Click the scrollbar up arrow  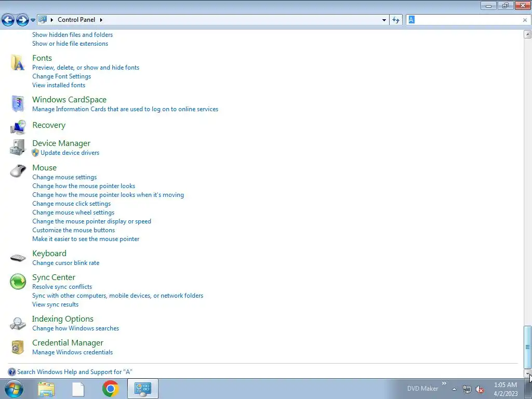[x=527, y=34]
